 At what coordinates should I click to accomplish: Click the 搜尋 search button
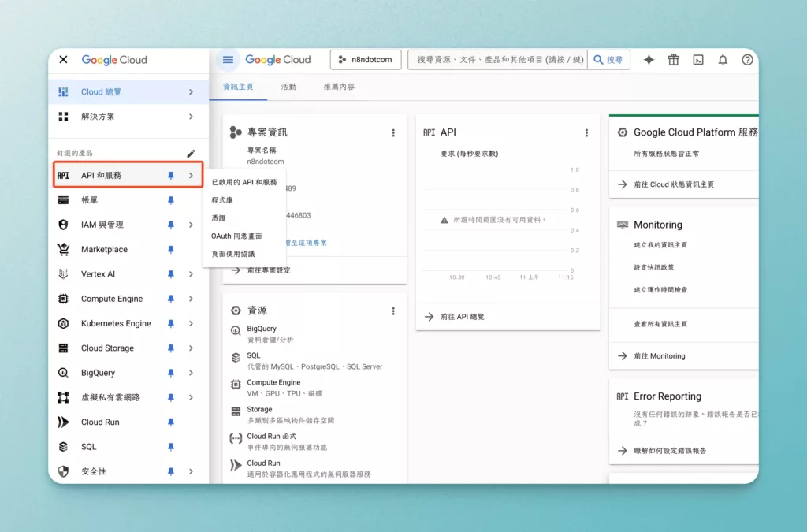pos(608,60)
